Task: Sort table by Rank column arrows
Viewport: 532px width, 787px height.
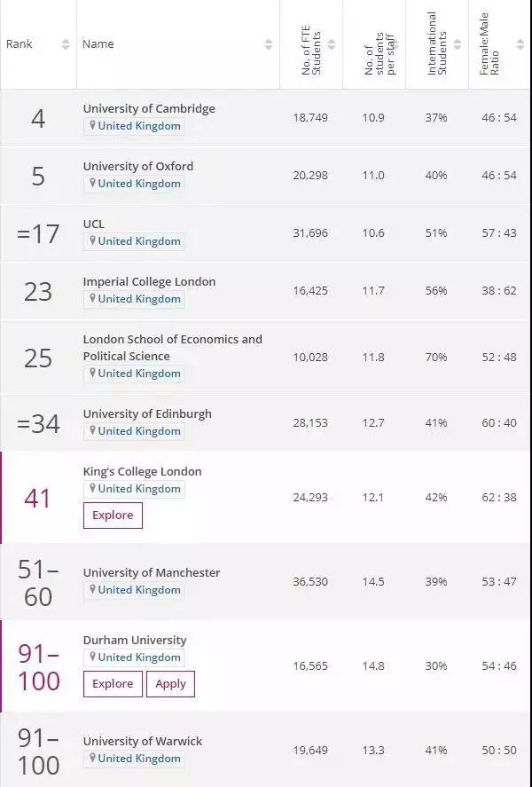Action: tap(66, 44)
